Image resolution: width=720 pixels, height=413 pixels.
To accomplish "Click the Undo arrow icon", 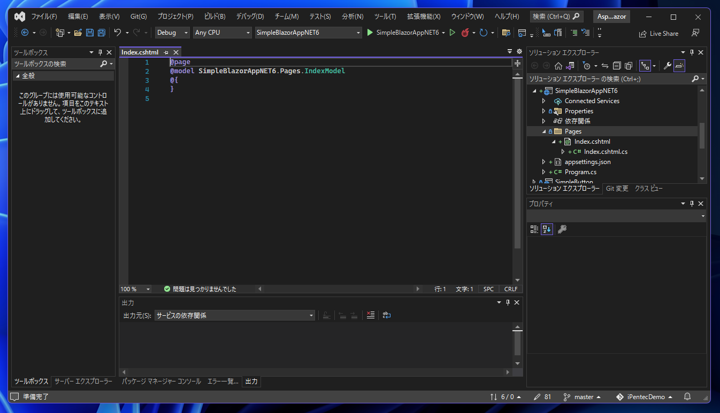I will 118,33.
